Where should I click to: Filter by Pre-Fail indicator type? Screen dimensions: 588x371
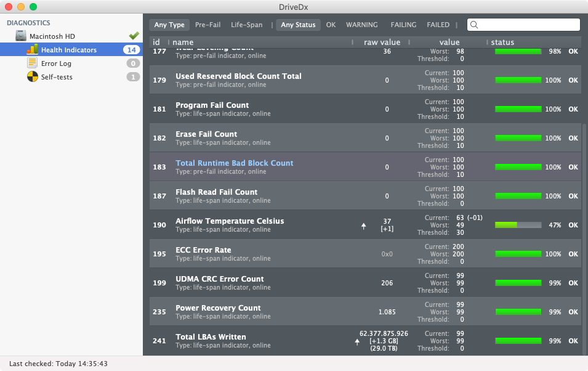click(x=207, y=25)
